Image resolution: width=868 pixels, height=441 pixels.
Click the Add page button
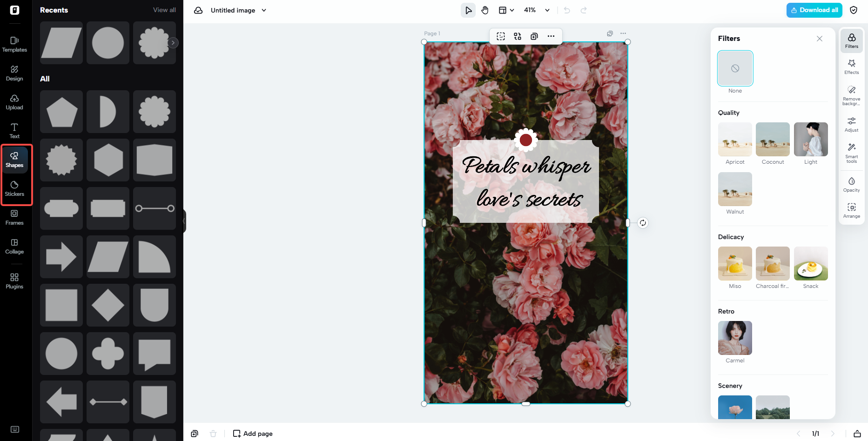point(253,434)
